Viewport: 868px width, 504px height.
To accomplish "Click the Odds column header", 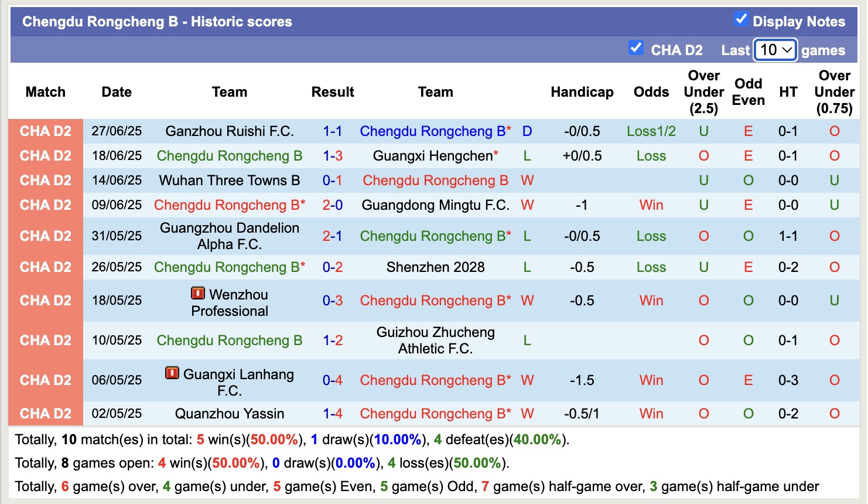I will click(x=651, y=92).
